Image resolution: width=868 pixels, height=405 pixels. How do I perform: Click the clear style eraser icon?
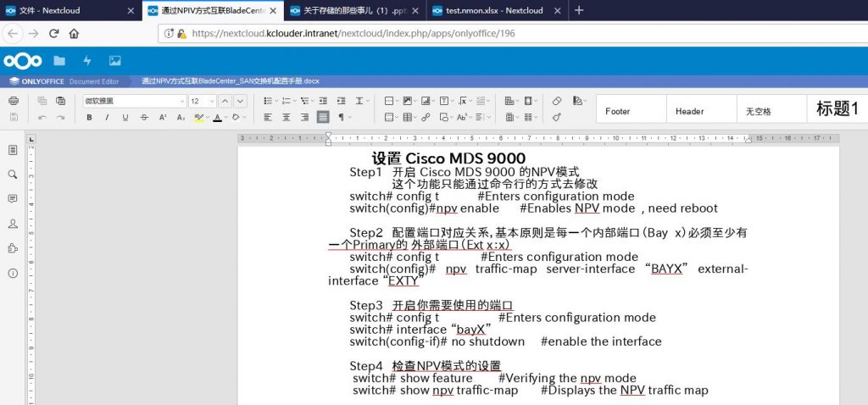coord(557,101)
